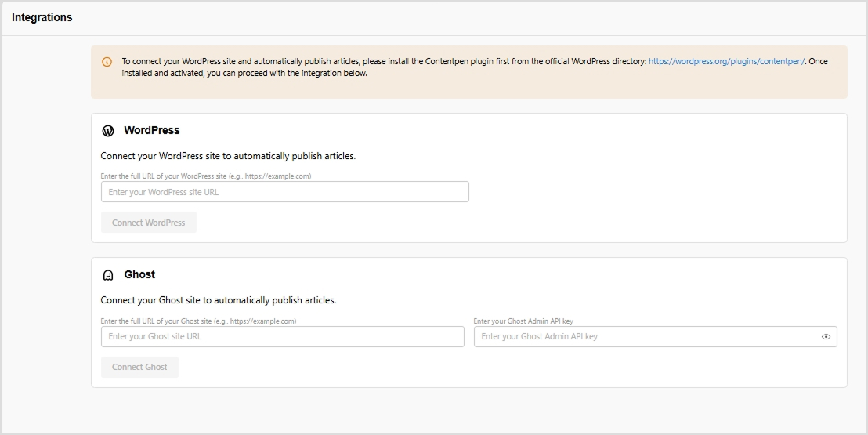Viewport: 868px width, 435px height.
Task: Focus the WordPress site URL field
Action: (285, 192)
